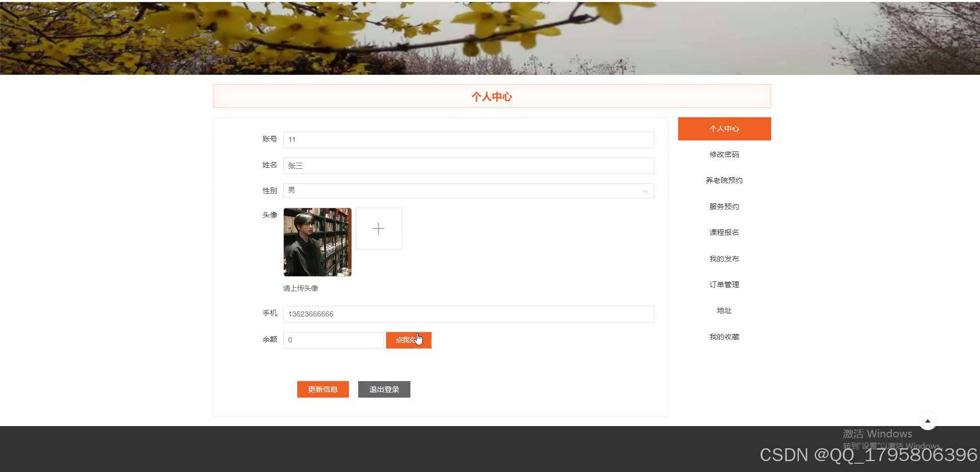Click the uploaded avatar photo thumbnail
The height and width of the screenshot is (472, 980).
click(317, 242)
